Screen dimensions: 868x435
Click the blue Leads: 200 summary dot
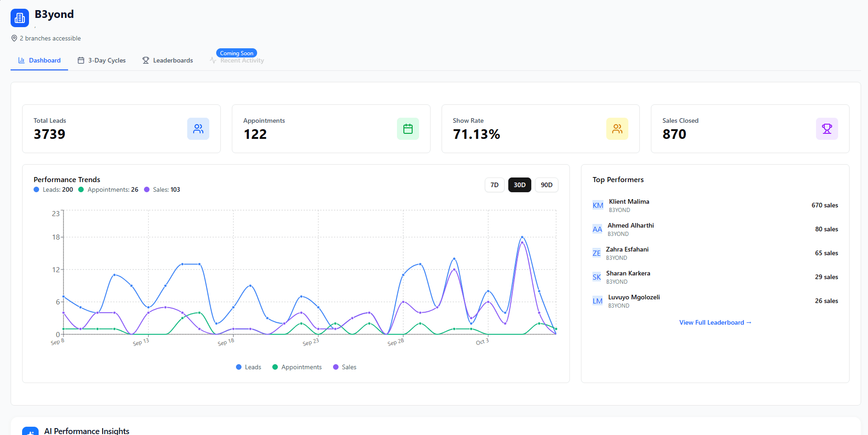[x=36, y=189]
